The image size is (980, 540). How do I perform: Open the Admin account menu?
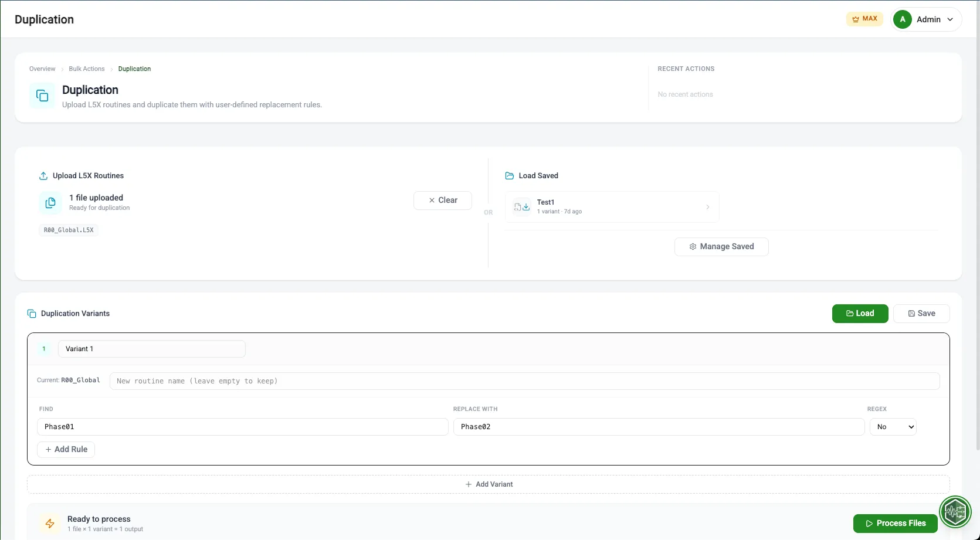[x=926, y=19]
